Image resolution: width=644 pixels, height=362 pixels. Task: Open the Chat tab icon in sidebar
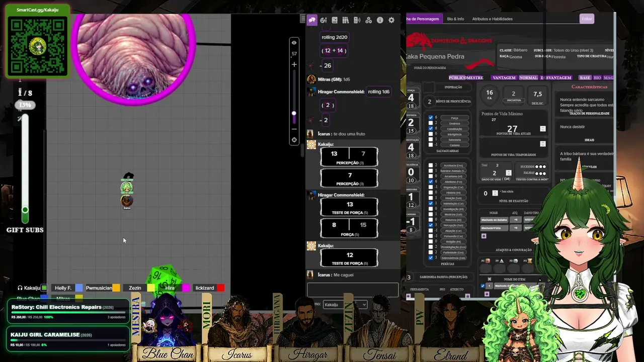312,20
